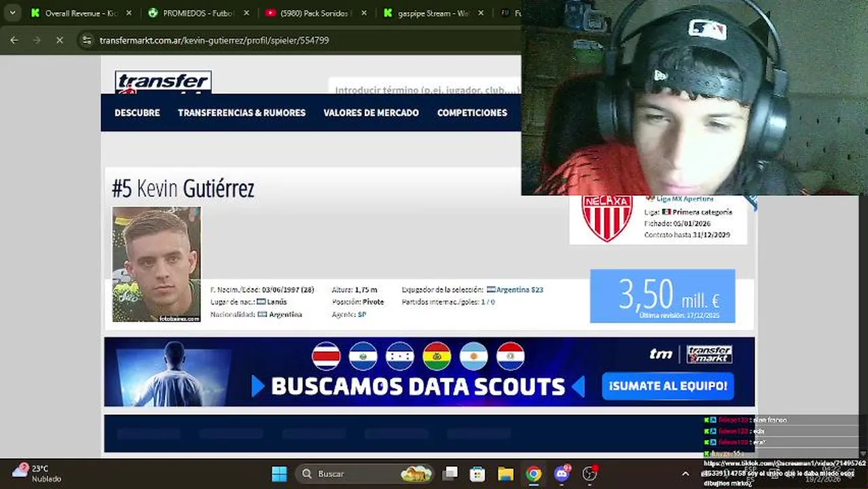868x489 pixels.
Task: Close the gaspipe Stream tab
Action: pos(482,13)
